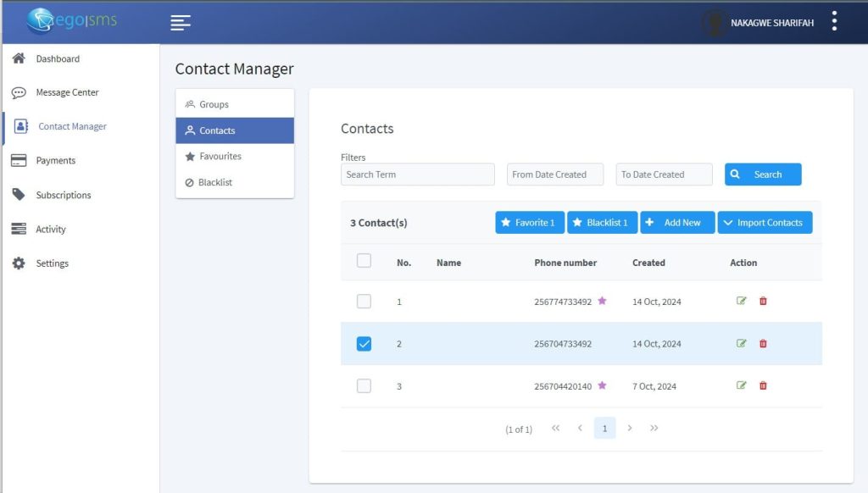Click the Search Term input field

(x=417, y=174)
